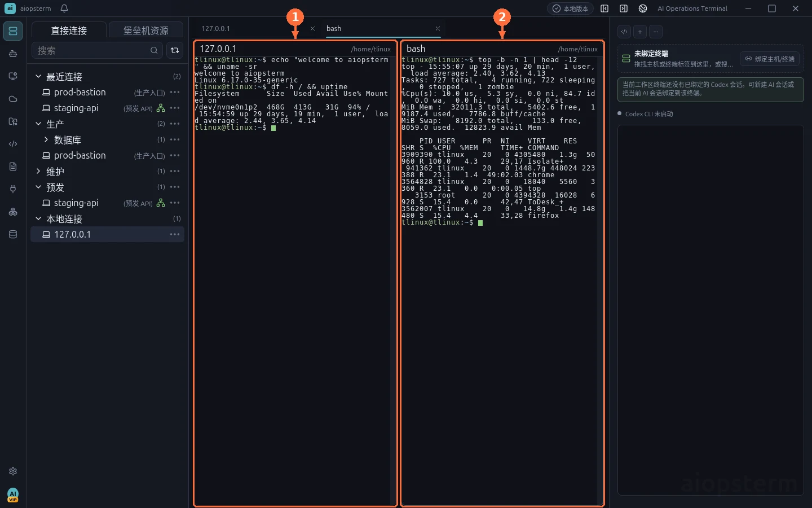Open the plug plugins sidebar icon
Viewport: 812px width, 508px height.
click(13, 189)
